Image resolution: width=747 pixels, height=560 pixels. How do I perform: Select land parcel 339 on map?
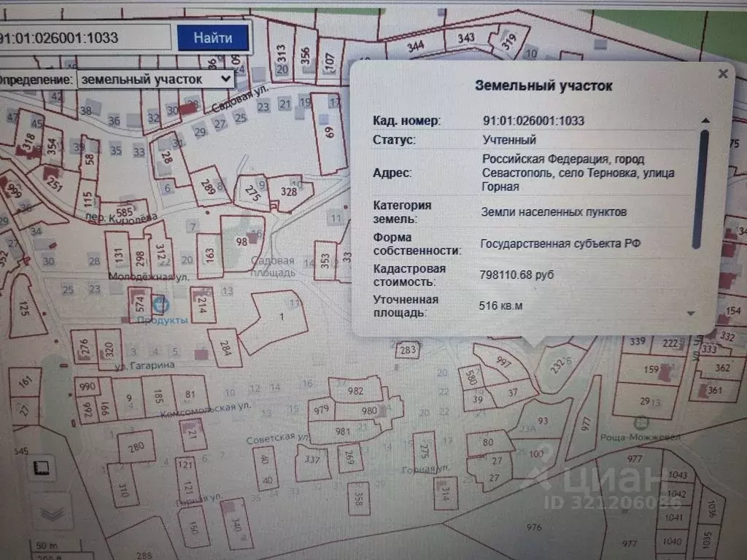point(637,341)
